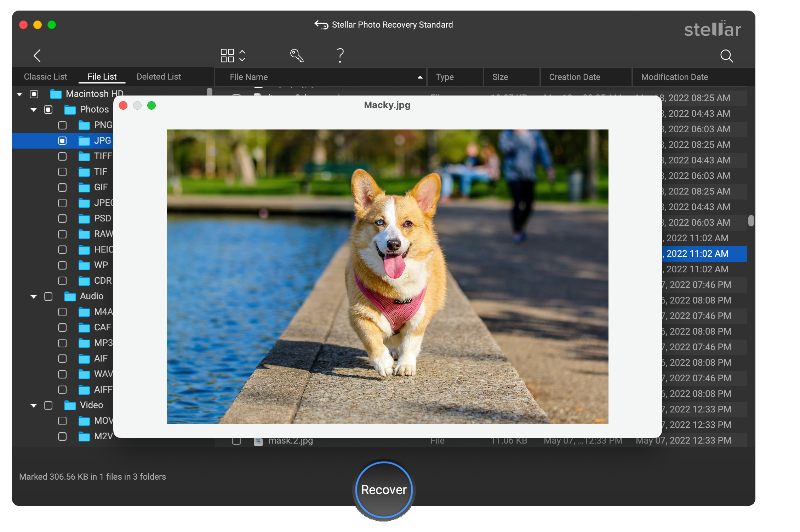The image size is (800, 532).
Task: Switch to the Classic List tab
Action: pyautogui.click(x=45, y=77)
